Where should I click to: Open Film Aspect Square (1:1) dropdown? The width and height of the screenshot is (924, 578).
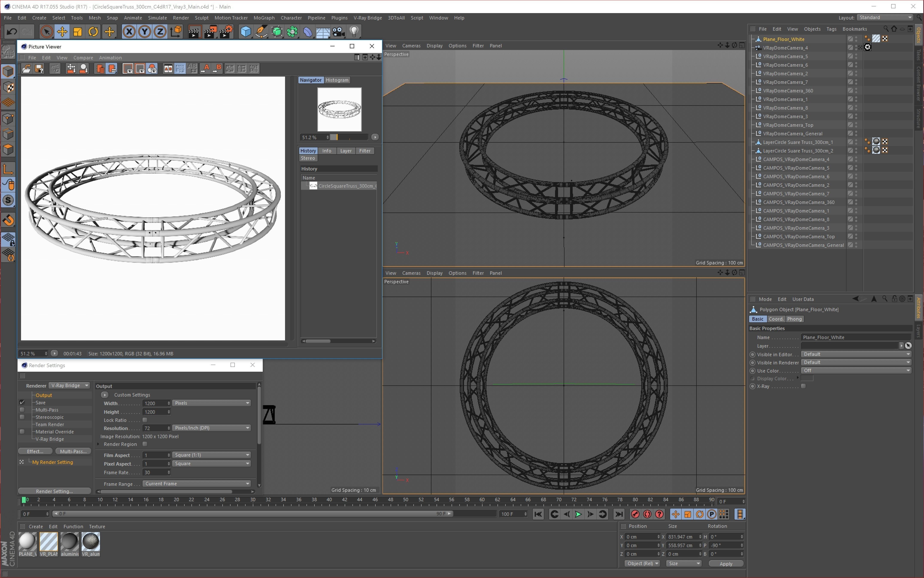point(212,455)
